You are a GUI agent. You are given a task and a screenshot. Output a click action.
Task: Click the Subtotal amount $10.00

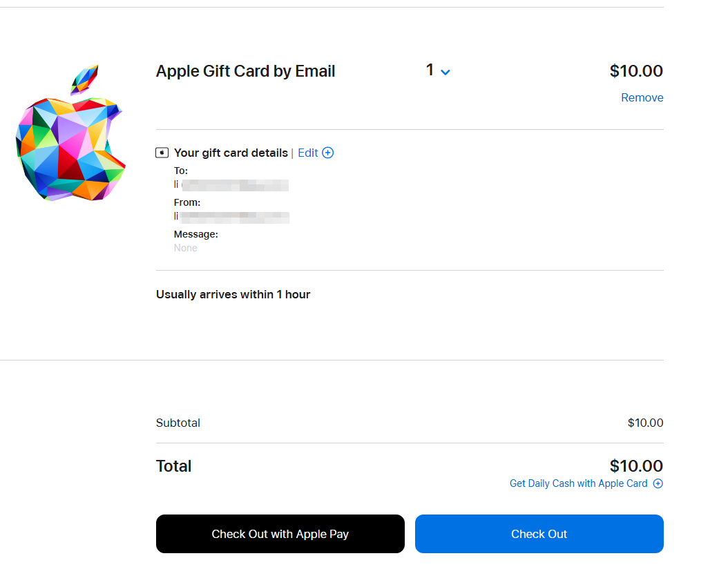645,423
